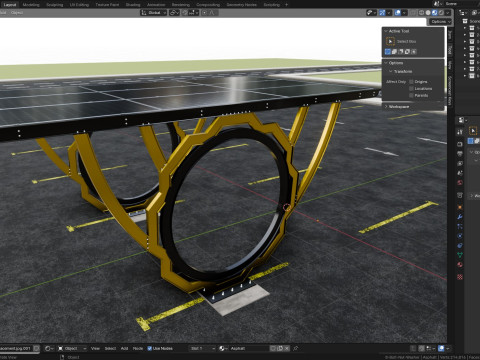Viewport: 480px width, 360px height.
Task: Open the Object Data properties tab
Action: 460,255
